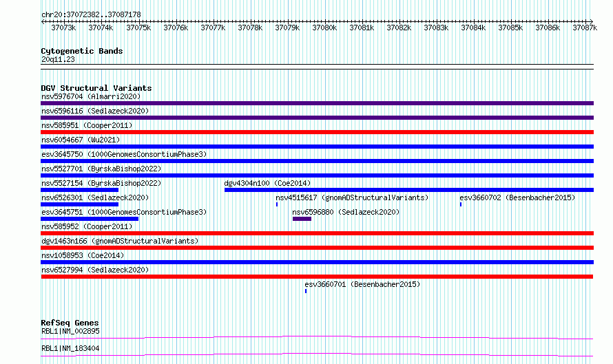This screenshot has height=364, width=613.
Task: Click the 37086k ruler position
Action: [548, 28]
